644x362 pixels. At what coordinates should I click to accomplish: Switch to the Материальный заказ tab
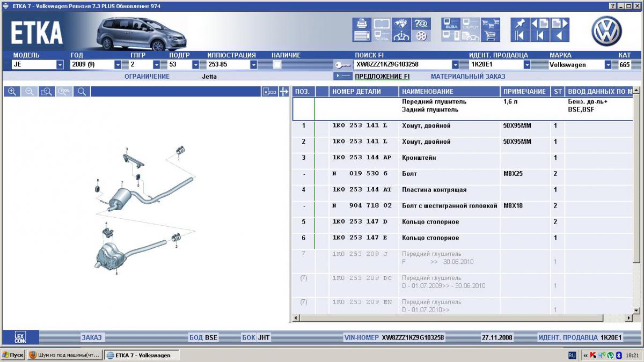click(x=468, y=77)
